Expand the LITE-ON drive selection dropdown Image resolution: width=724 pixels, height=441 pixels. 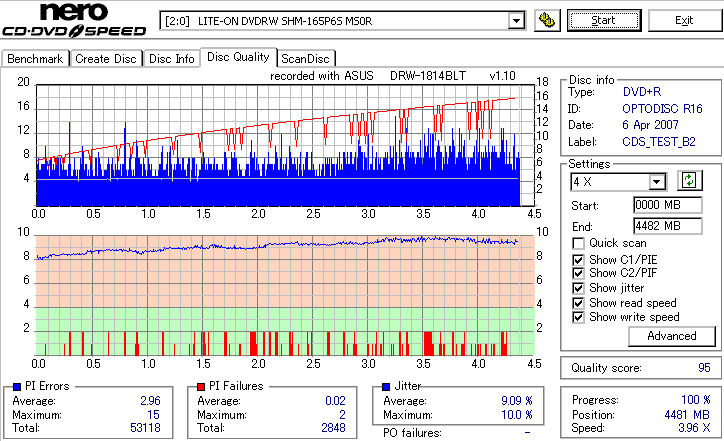(516, 21)
